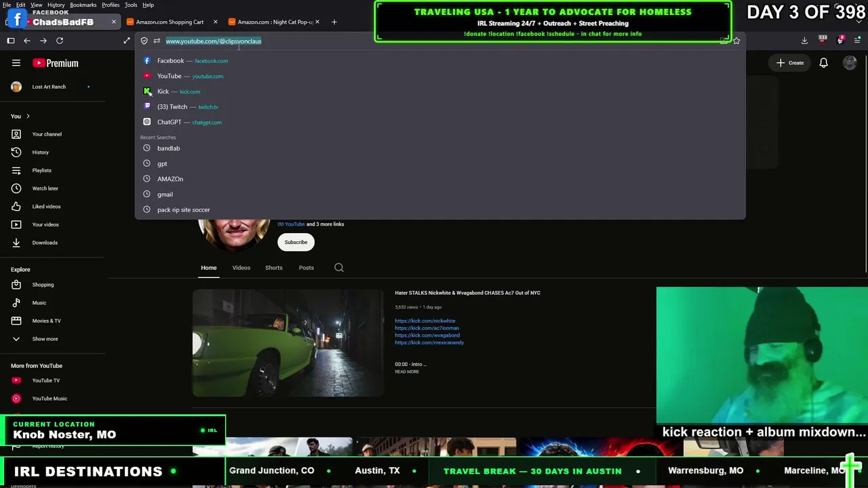
Task: Click the YouTube Create button
Action: [x=791, y=63]
